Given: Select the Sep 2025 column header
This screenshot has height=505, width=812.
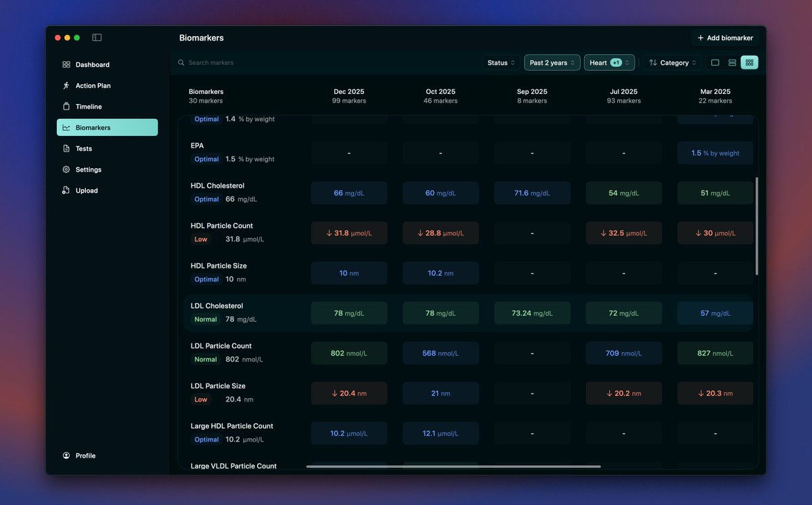Looking at the screenshot, I should (x=532, y=96).
